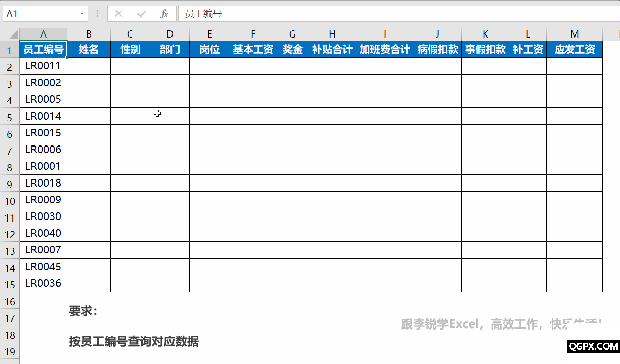Select cell containing LR0006

click(x=43, y=150)
